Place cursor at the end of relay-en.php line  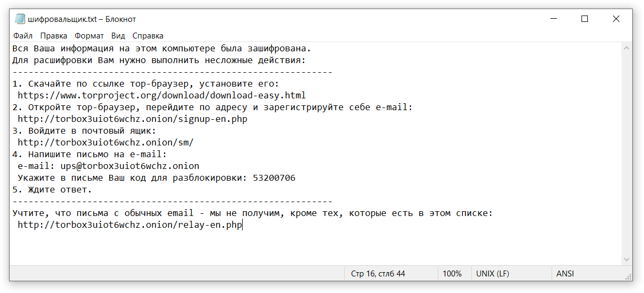(x=243, y=225)
